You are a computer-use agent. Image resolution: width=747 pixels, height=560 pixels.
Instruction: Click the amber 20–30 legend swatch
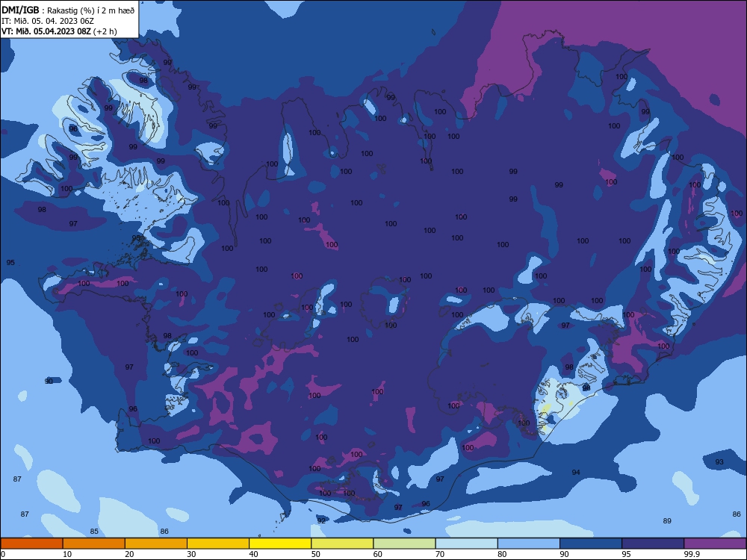tap(156, 544)
